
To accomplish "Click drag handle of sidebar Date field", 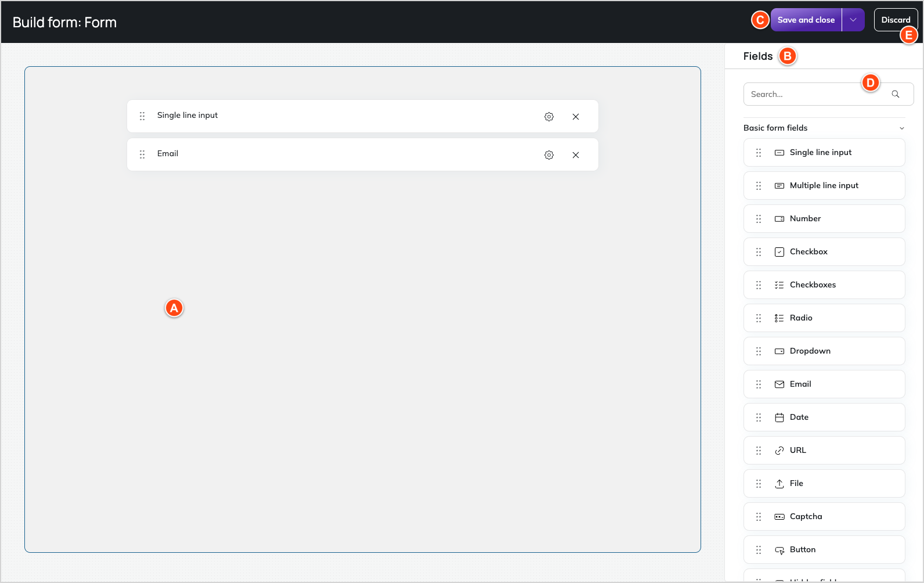I will point(759,418).
